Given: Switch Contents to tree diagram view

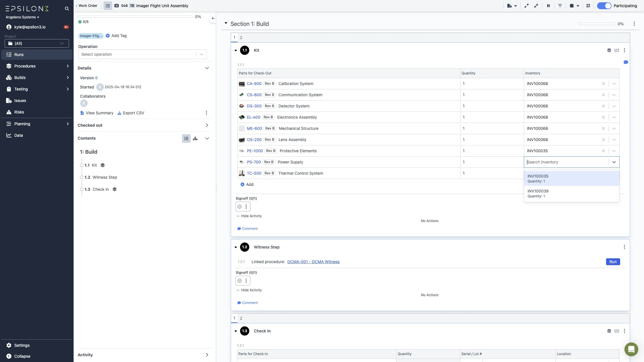Looking at the screenshot, I should [x=195, y=138].
